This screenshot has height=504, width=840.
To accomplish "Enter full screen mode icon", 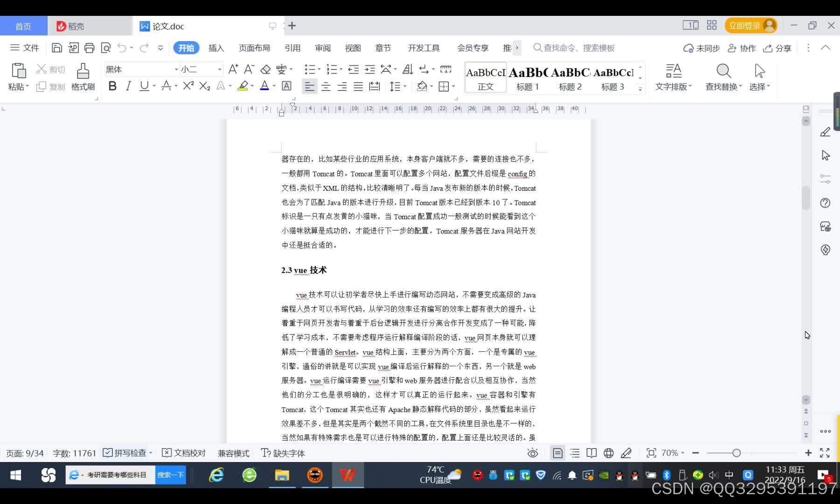I will 825,453.
